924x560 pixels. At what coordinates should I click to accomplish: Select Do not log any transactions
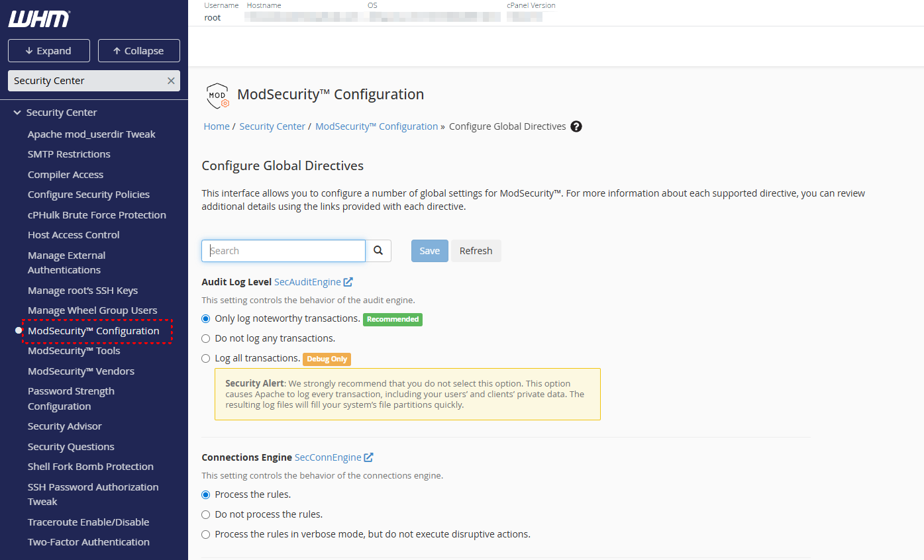click(205, 338)
